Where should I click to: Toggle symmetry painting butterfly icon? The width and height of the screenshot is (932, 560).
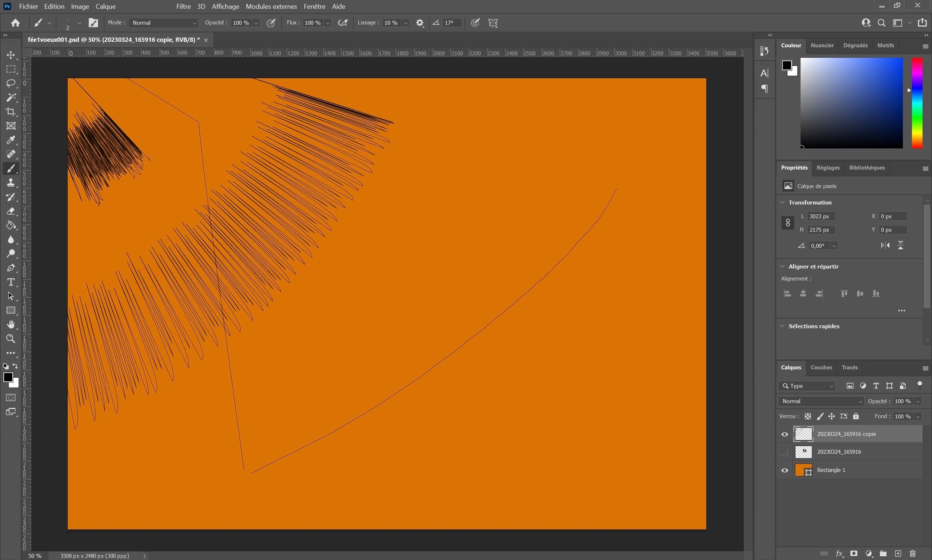(493, 23)
